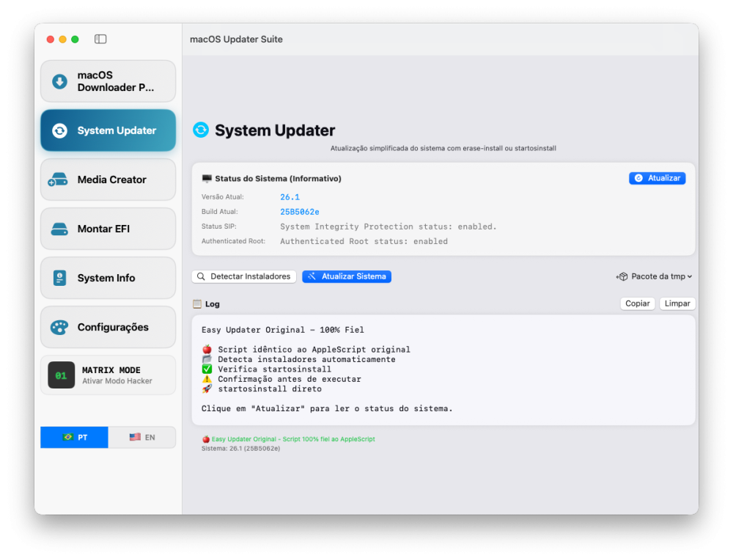Image resolution: width=733 pixels, height=560 pixels.
Task: Click the circular arrow icon inside Atualizar button
Action: tap(638, 178)
